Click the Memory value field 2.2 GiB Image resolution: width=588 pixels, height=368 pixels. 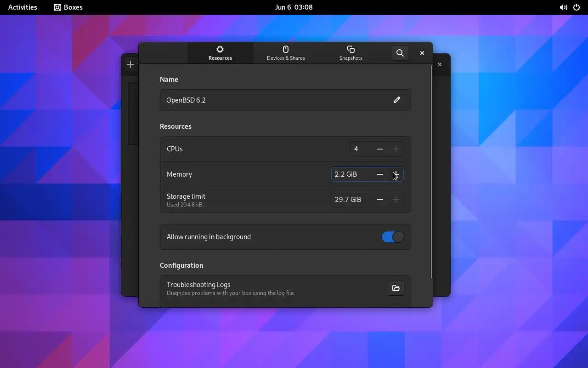click(x=352, y=174)
